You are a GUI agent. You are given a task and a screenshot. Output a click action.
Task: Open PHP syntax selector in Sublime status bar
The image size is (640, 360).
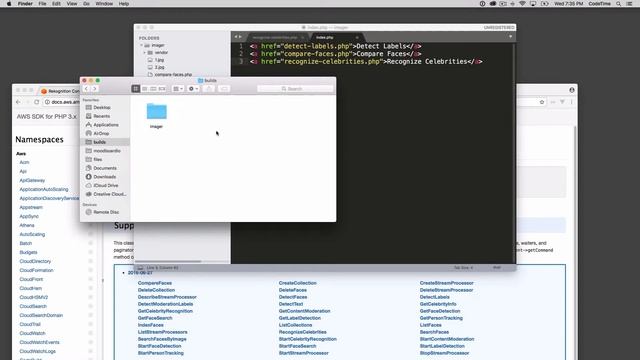497,268
